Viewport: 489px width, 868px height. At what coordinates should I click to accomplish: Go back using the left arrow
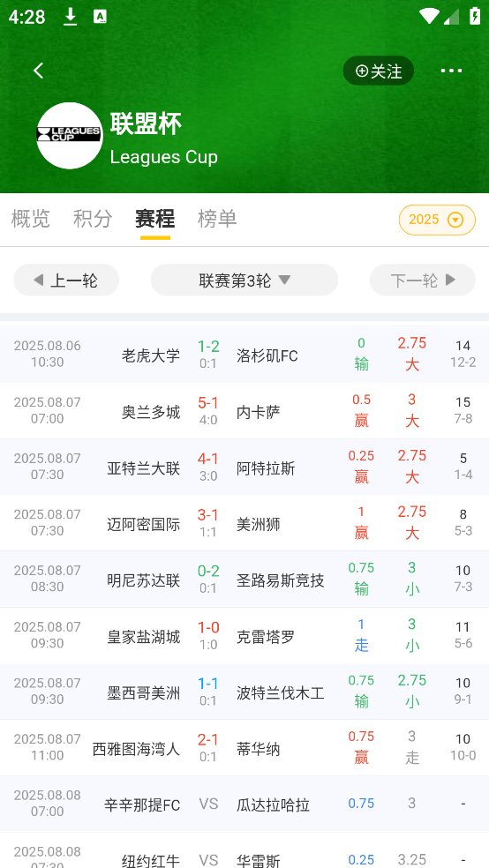coord(38,71)
